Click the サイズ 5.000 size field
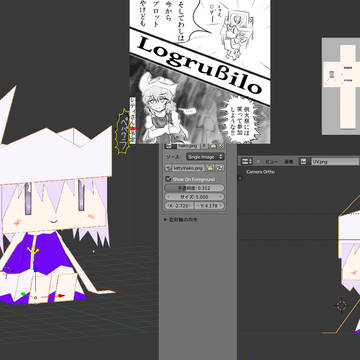360x360 pixels. point(195,197)
